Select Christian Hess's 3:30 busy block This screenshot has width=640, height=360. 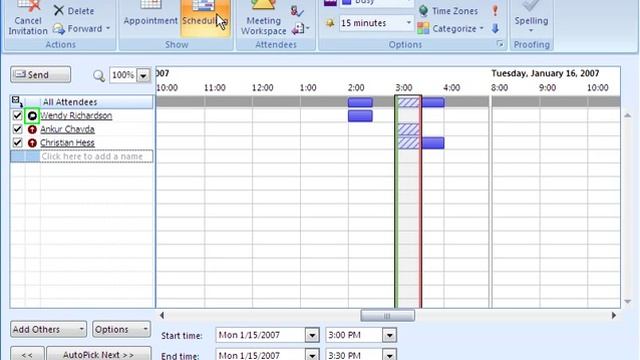click(433, 143)
